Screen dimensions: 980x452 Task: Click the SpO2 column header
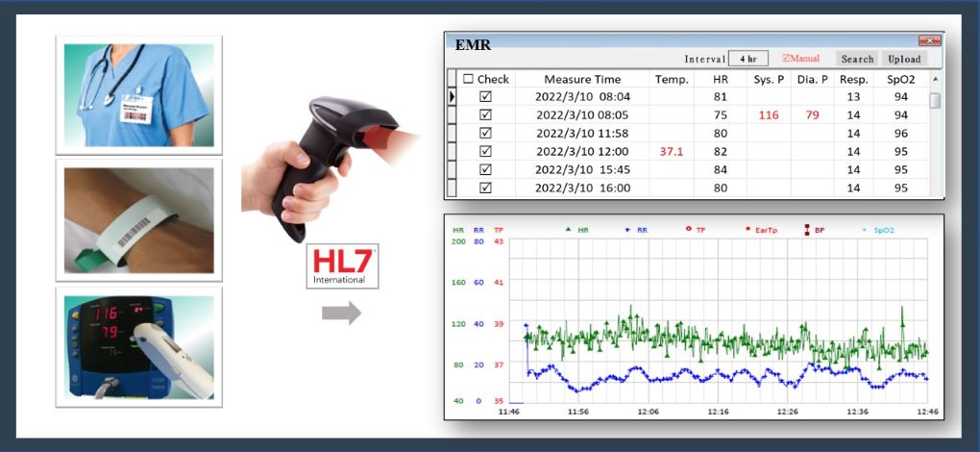[x=901, y=80]
